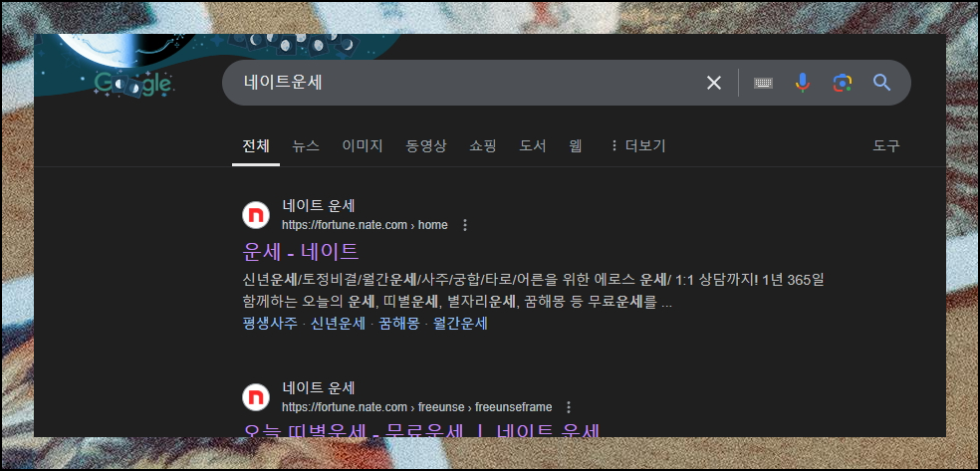Image resolution: width=980 pixels, height=471 pixels.
Task: Click the Nate favicon of the fortune.nate.com home result
Action: (256, 215)
